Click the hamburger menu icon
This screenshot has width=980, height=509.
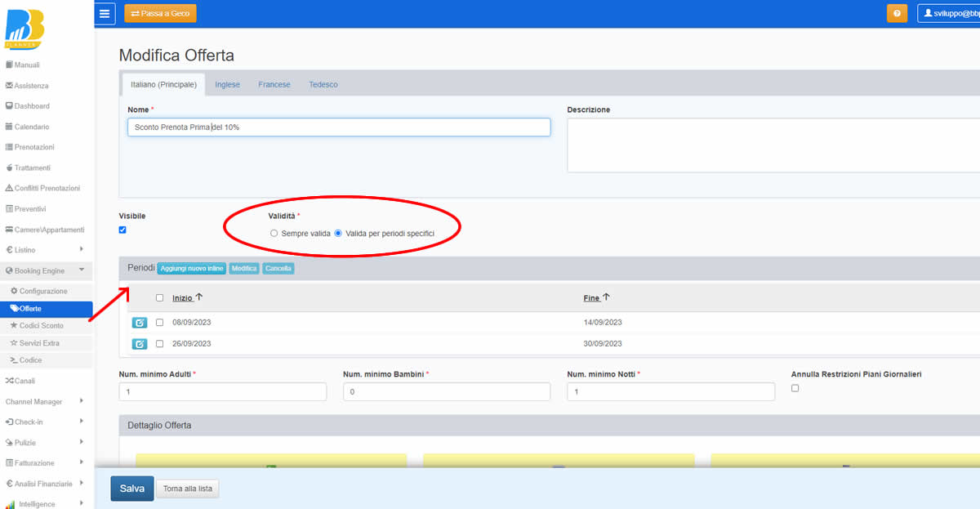[x=105, y=13]
